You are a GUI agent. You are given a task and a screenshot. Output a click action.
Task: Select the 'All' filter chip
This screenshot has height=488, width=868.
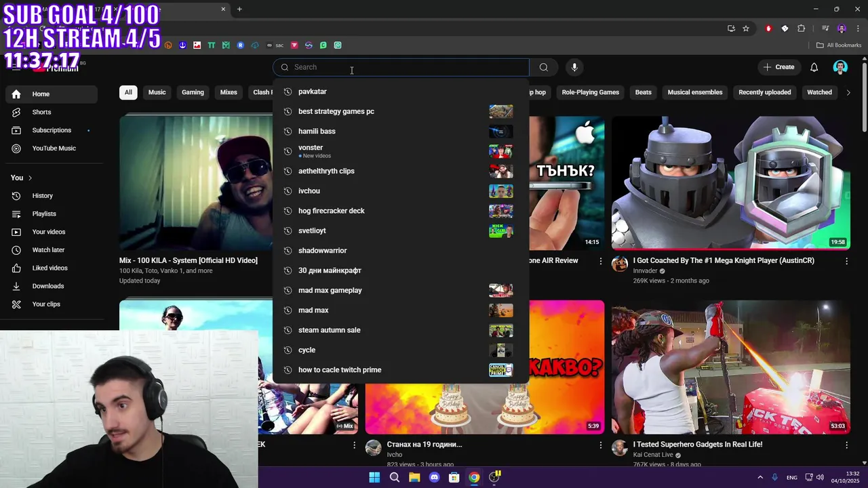128,92
